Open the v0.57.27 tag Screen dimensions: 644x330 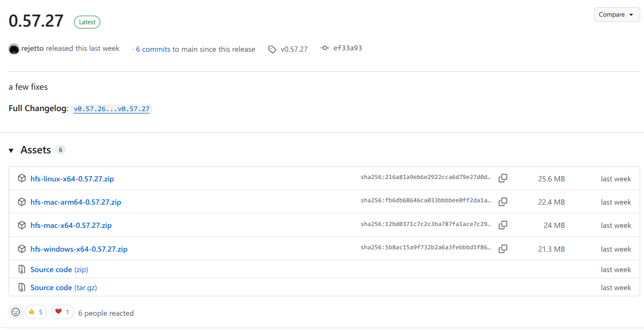294,49
